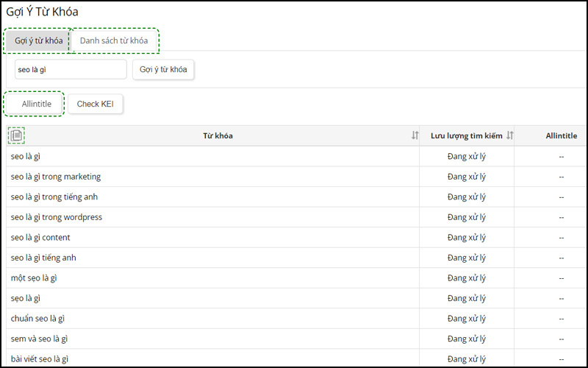Screen dimensions: 588x368
Task: Select keyword chuẩn seo là gì
Action: (x=37, y=319)
